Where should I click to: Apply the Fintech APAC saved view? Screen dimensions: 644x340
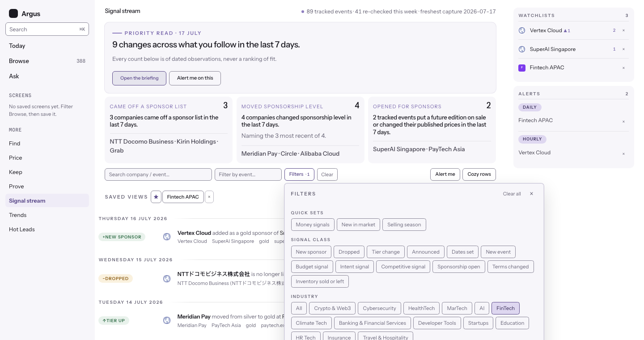coord(183,197)
